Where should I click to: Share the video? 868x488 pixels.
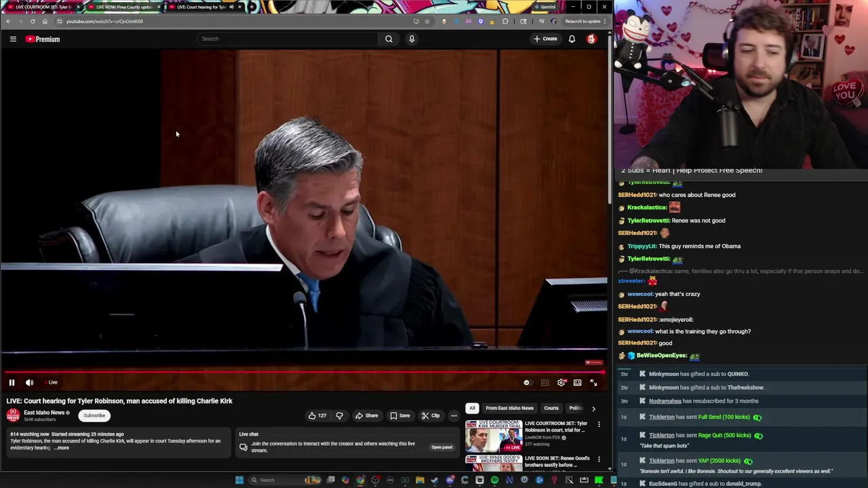pyautogui.click(x=367, y=415)
